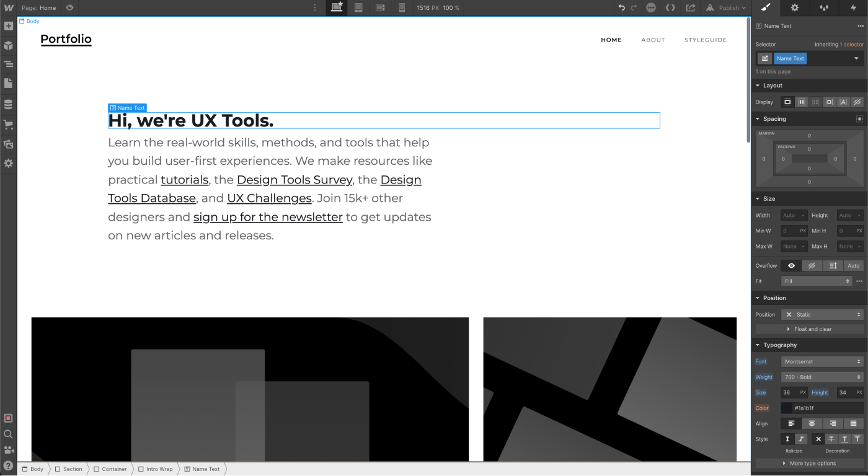Open the Navigator panel
The width and height of the screenshot is (868, 476).
[8, 64]
